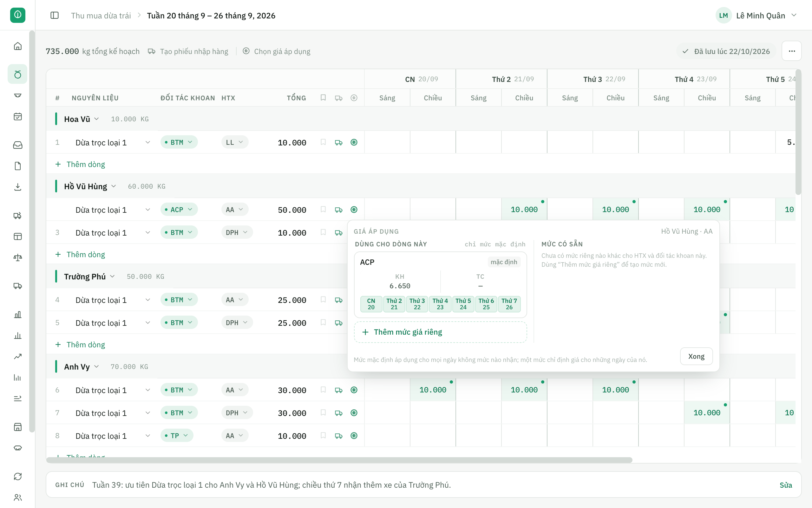Open more options ellipsis button
The width and height of the screenshot is (812, 508).
(x=791, y=51)
